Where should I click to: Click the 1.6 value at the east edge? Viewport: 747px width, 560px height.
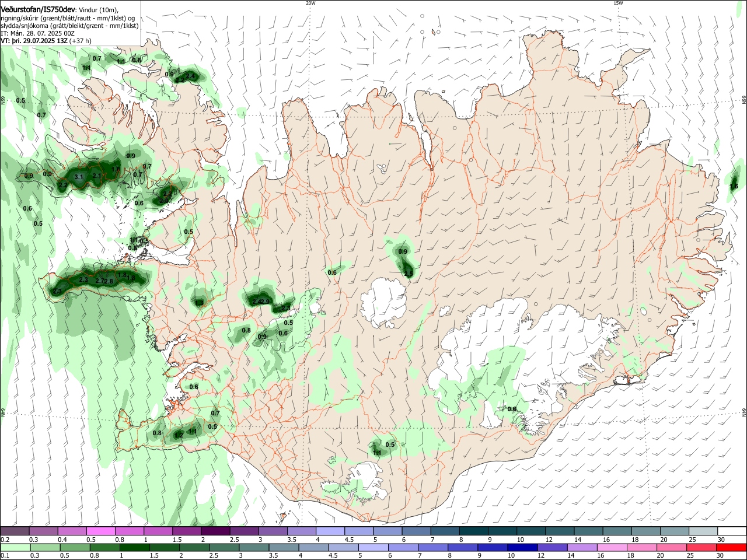point(734,186)
